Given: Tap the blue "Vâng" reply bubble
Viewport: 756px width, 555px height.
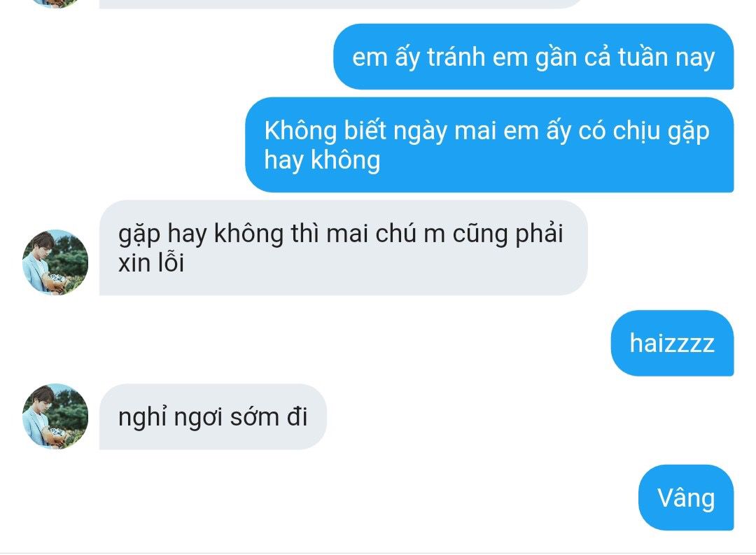Looking at the screenshot, I should point(686,498).
